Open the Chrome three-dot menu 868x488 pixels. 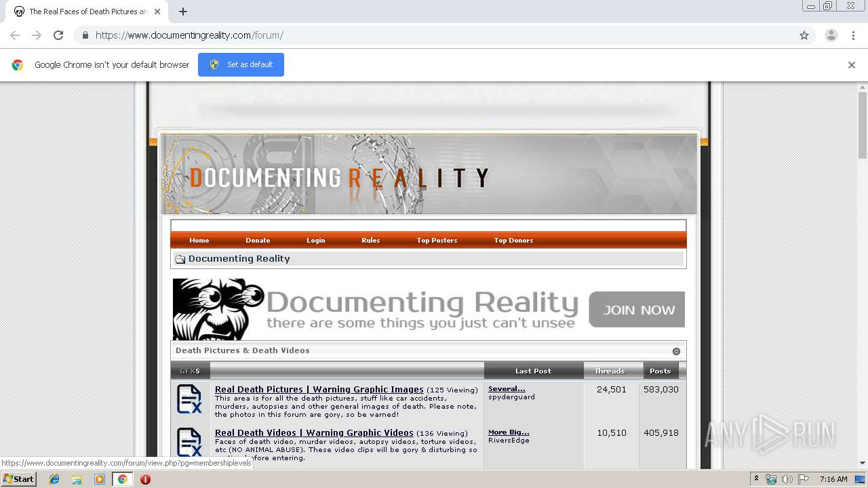pos(853,35)
